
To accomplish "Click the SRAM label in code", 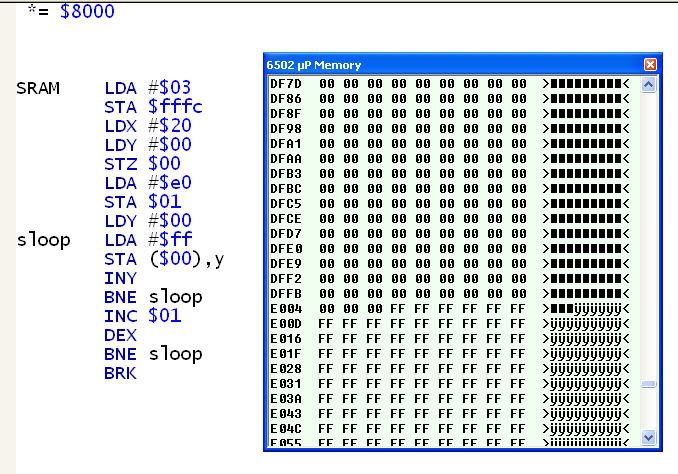I will [38, 88].
